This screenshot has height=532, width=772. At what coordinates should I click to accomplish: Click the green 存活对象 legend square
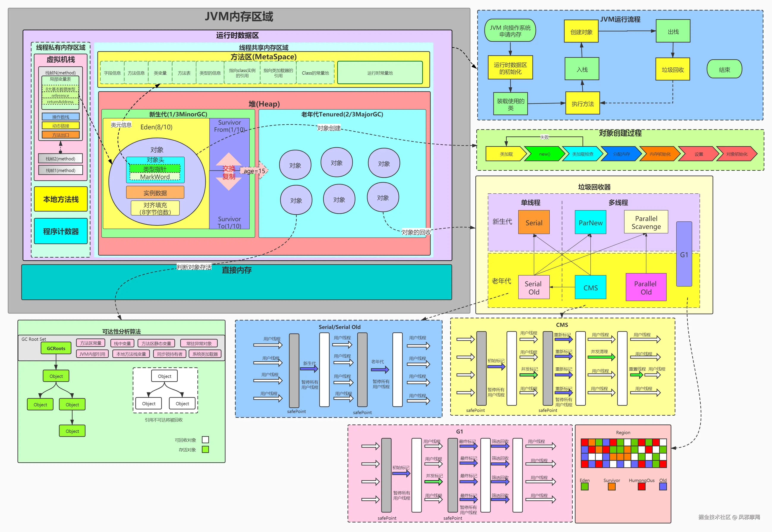(x=205, y=449)
